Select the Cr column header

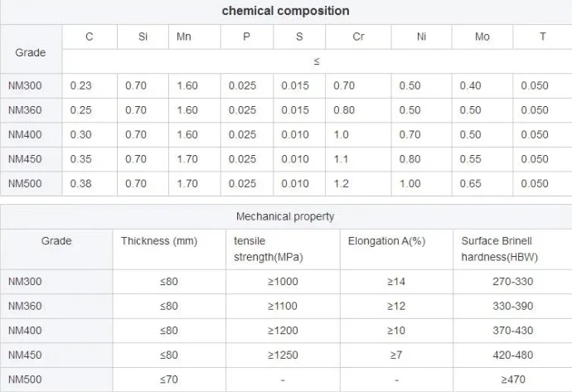point(358,36)
